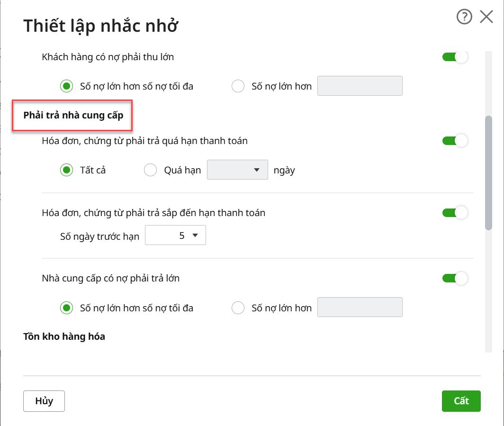Choose the Quá hạn radio button
This screenshot has height=426, width=504.
[150, 170]
